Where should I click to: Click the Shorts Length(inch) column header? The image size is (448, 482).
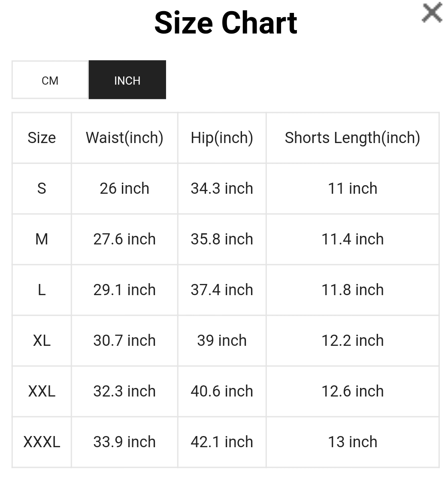[x=353, y=138]
